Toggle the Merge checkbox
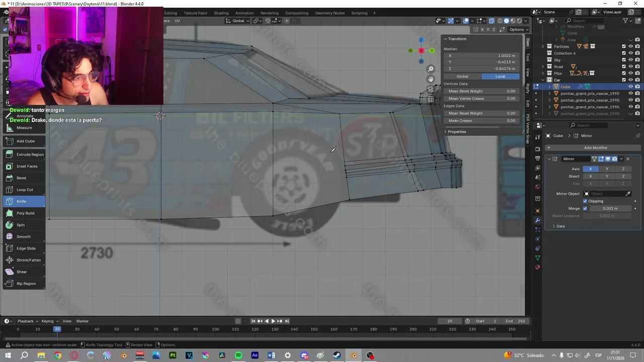Viewport: 644px width, 362px height. point(585,208)
